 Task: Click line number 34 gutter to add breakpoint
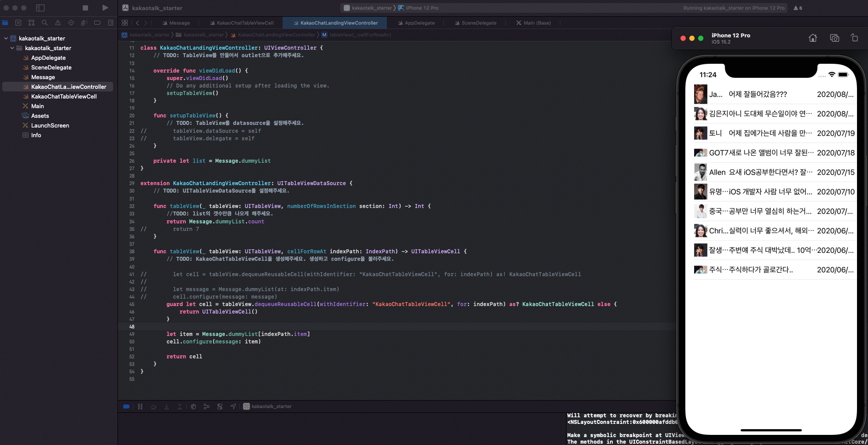click(x=132, y=222)
